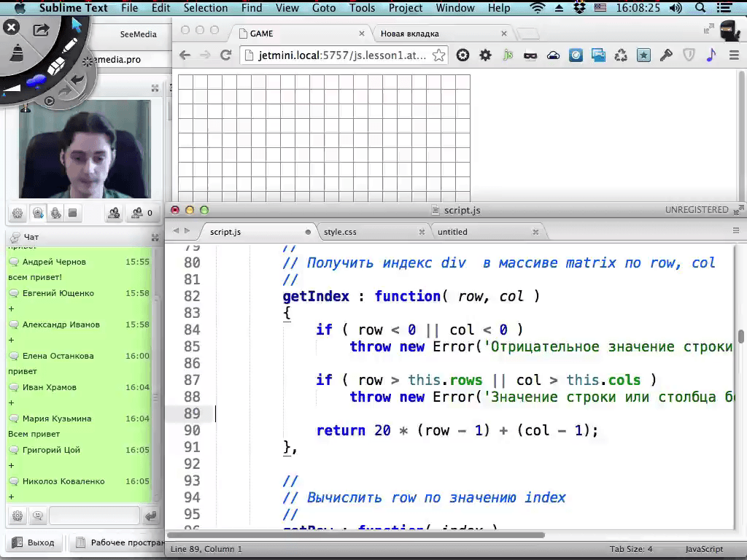Click the participants count button showing 0

142,213
